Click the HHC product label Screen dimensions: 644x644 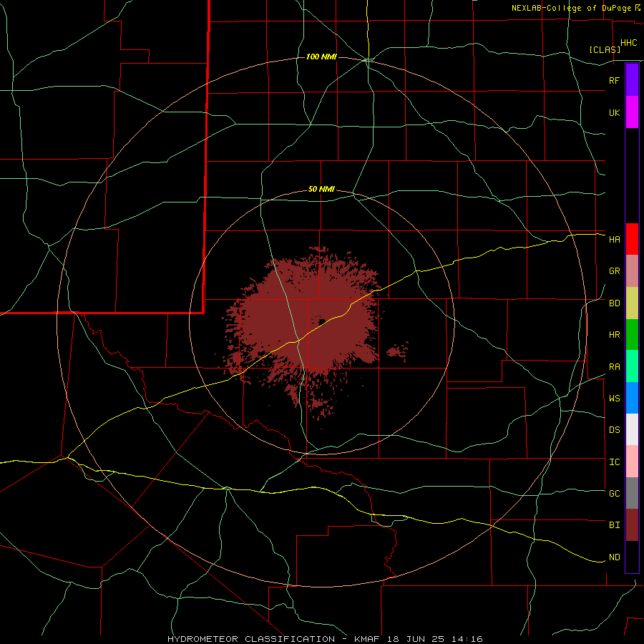628,43
